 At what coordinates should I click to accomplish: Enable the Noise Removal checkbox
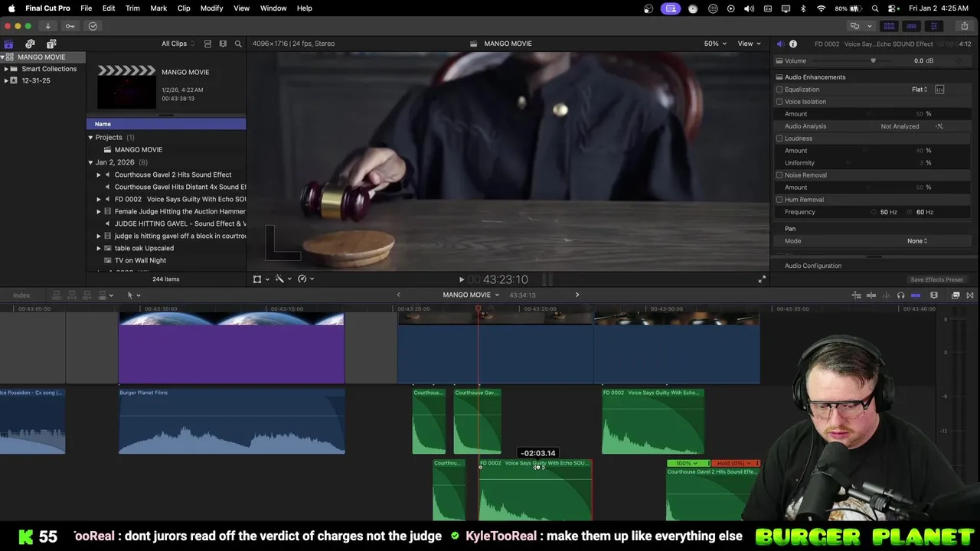click(x=779, y=175)
